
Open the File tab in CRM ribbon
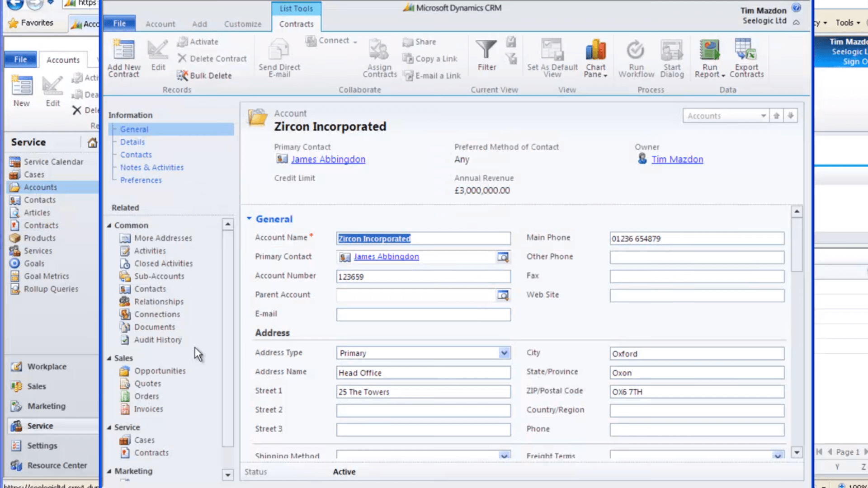[119, 23]
